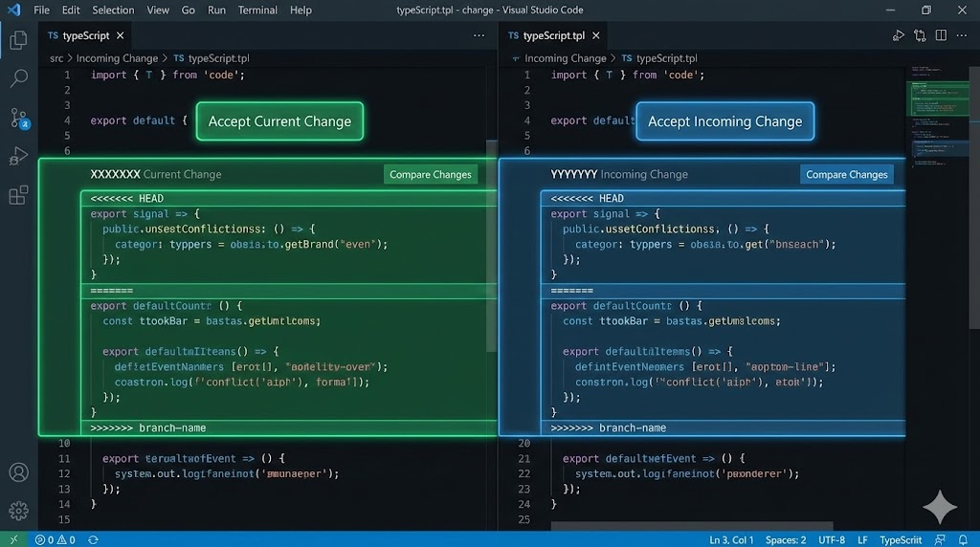Click the '<<<<<<< HEAD' marker in left editor
The width and height of the screenshot is (980, 547).
127,198
